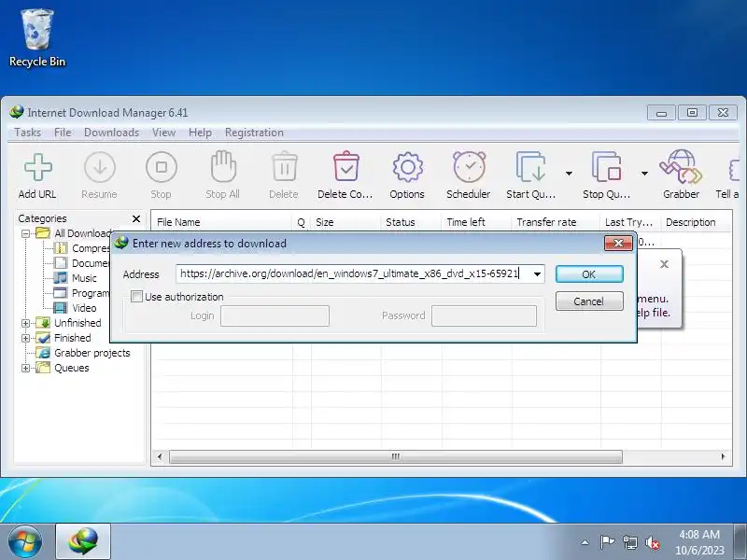The image size is (747, 560).
Task: Click the Stop All hand icon
Action: [223, 166]
